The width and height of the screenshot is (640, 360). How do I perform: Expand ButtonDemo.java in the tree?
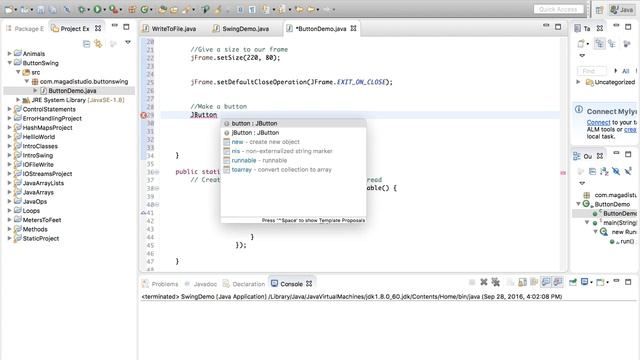tap(35, 91)
